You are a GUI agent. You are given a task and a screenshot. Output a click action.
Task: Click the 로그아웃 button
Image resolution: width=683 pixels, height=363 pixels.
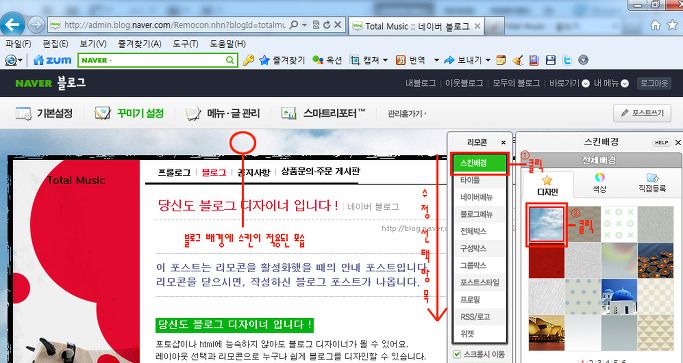click(653, 83)
